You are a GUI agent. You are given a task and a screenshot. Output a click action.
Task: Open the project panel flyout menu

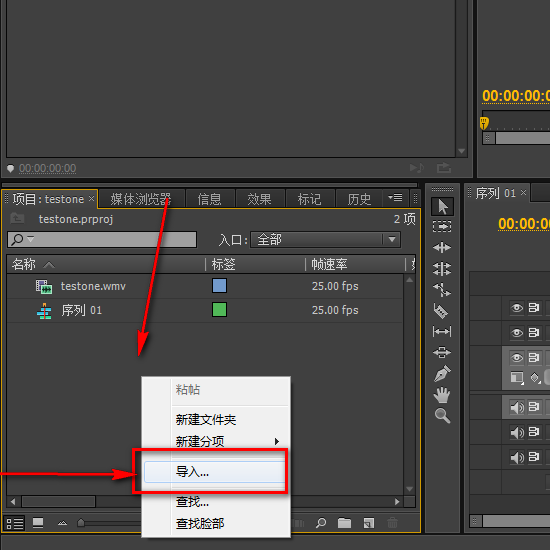click(395, 198)
